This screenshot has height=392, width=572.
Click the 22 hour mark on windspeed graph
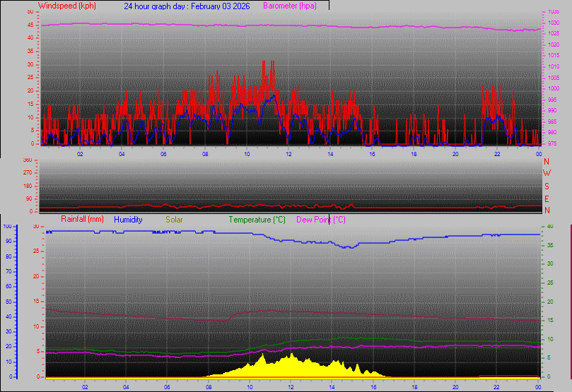point(497,153)
